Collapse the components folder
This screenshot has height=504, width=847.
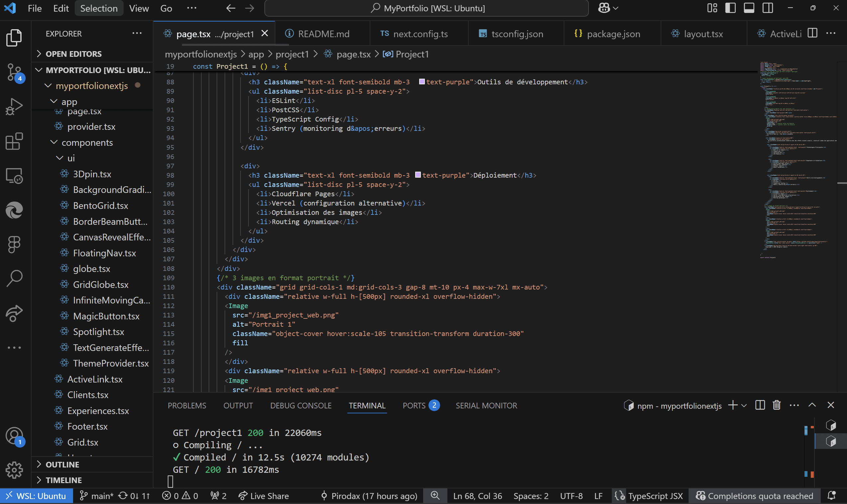87,143
